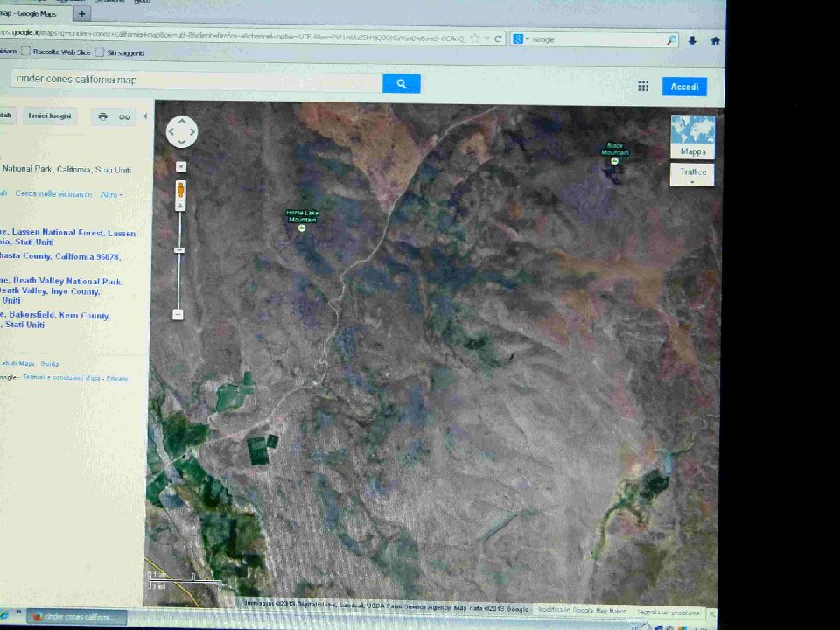Click the Raccolta Web Slice bookmark
840x630 pixels.
coord(56,52)
